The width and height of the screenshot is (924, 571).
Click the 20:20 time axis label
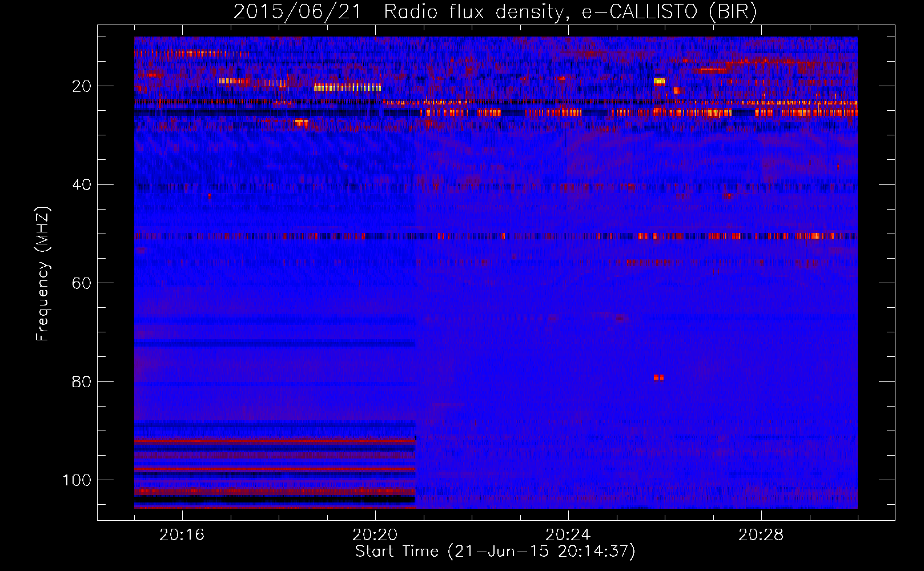tap(375, 535)
